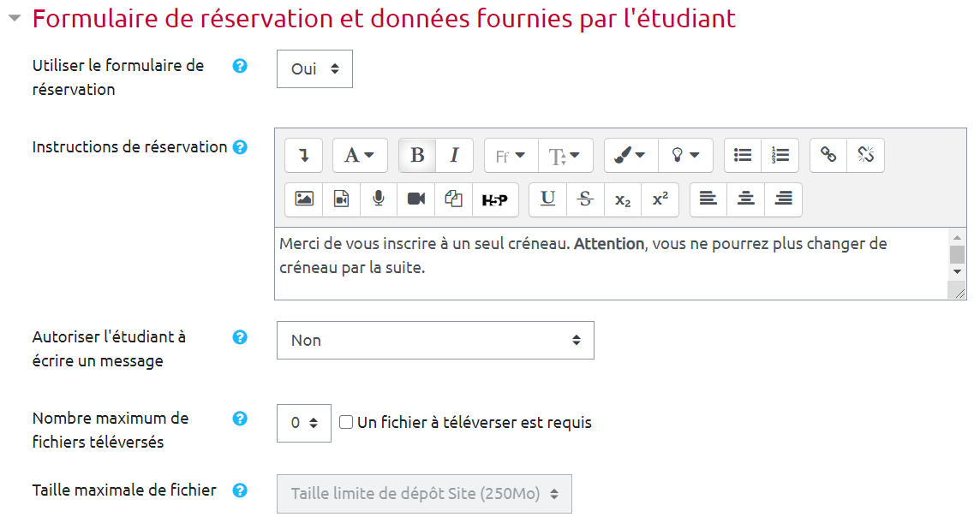Open the paragraph styles 'A' menu

(x=360, y=155)
